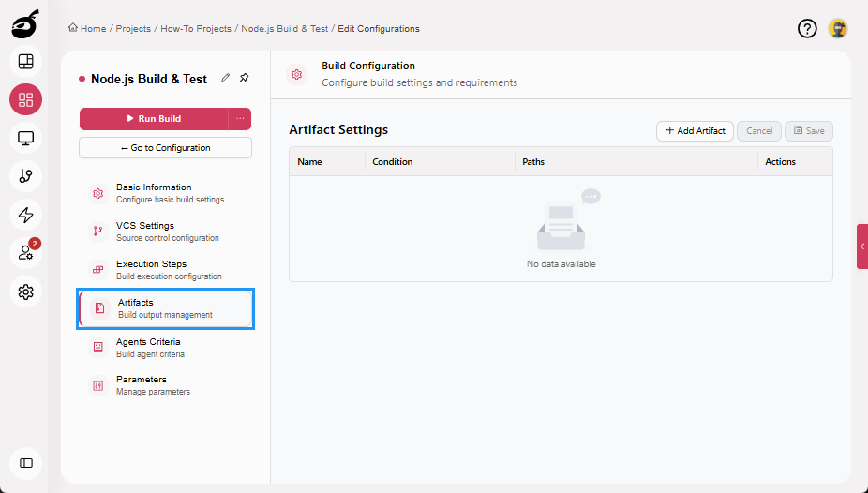
Task: Click the Artifacts file icon
Action: [x=99, y=308]
